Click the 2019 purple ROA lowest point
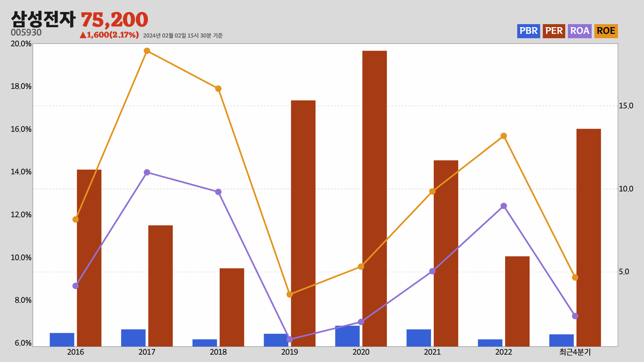Viewport: 644px width, 362px height. [x=290, y=340]
